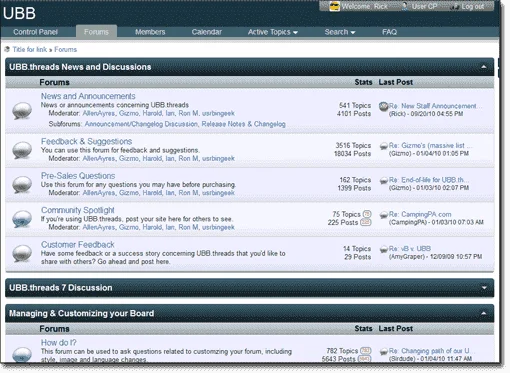Click the Feedback & Suggestions forum bubble icon
510x373 pixels.
coord(22,150)
